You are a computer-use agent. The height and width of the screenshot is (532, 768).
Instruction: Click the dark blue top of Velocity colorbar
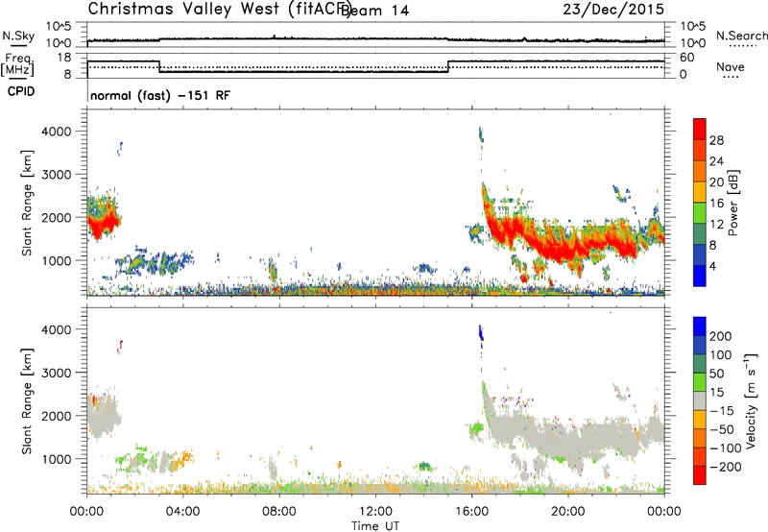click(x=700, y=326)
